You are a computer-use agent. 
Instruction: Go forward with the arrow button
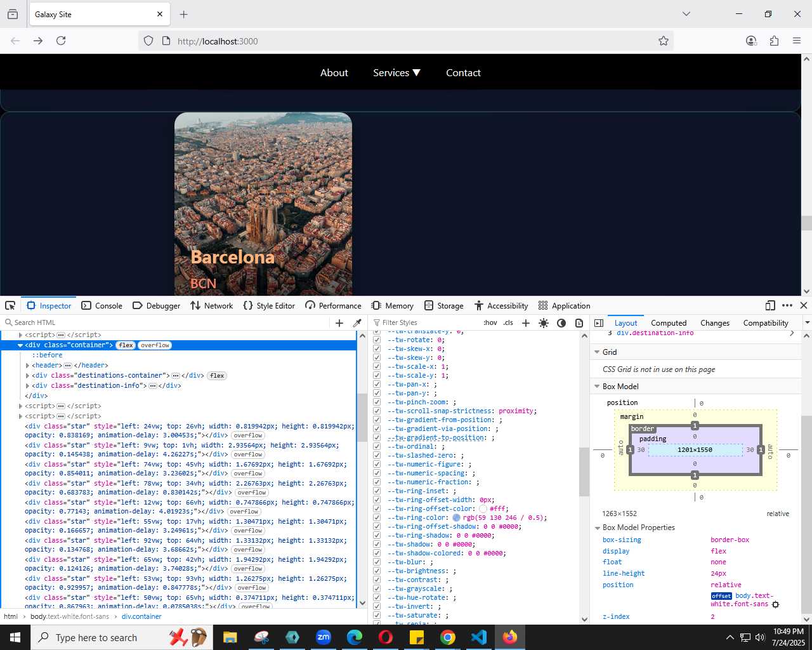38,41
